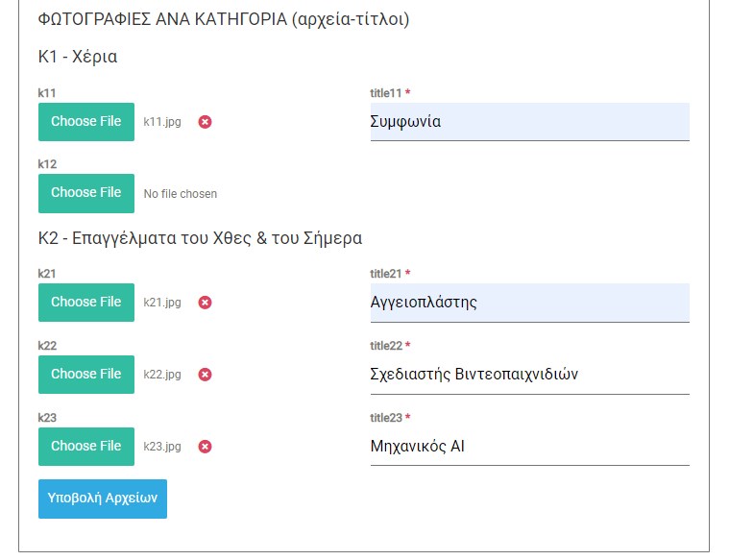Click the Κ1 - Χέρια section heading
This screenshot has height=560, width=729.
[78, 57]
